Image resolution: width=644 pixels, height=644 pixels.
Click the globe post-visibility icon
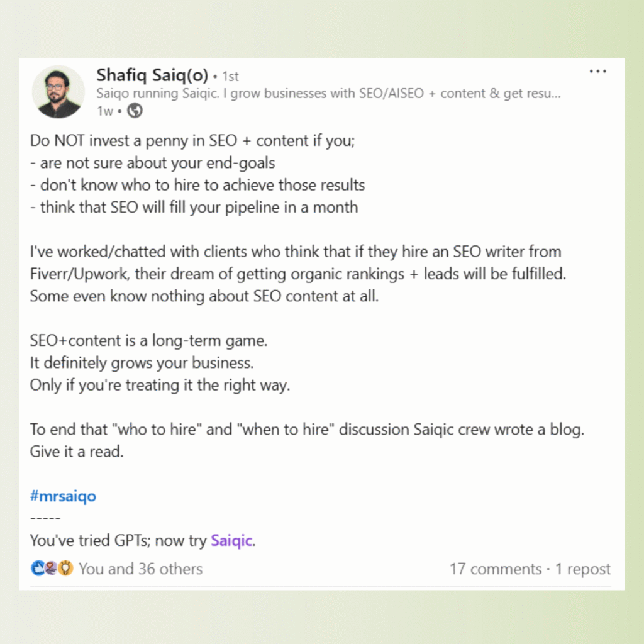(x=136, y=111)
